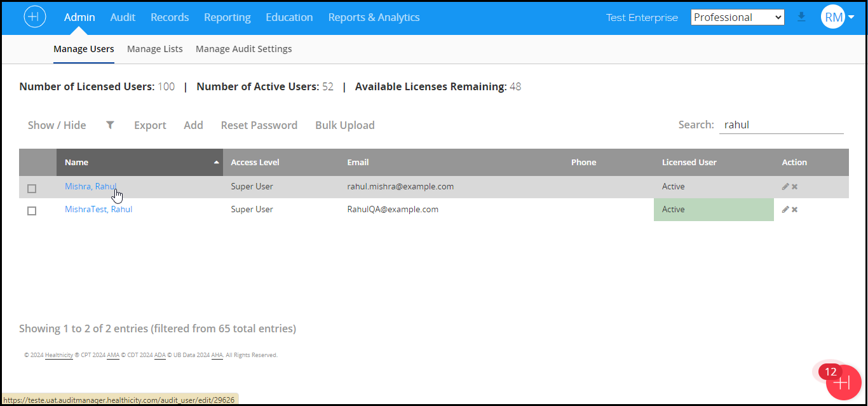Switch to Manage Lists tab
The height and width of the screenshot is (406, 868).
point(155,49)
